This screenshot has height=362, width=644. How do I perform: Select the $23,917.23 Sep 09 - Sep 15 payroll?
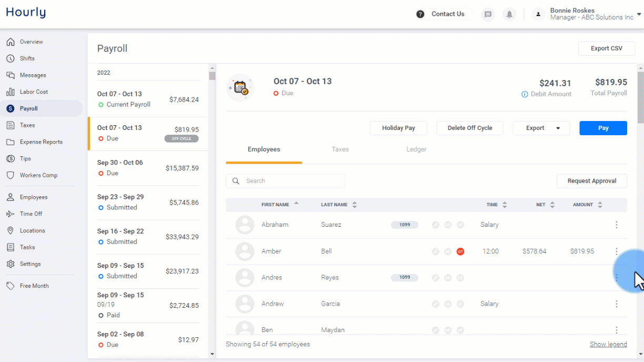click(x=148, y=271)
